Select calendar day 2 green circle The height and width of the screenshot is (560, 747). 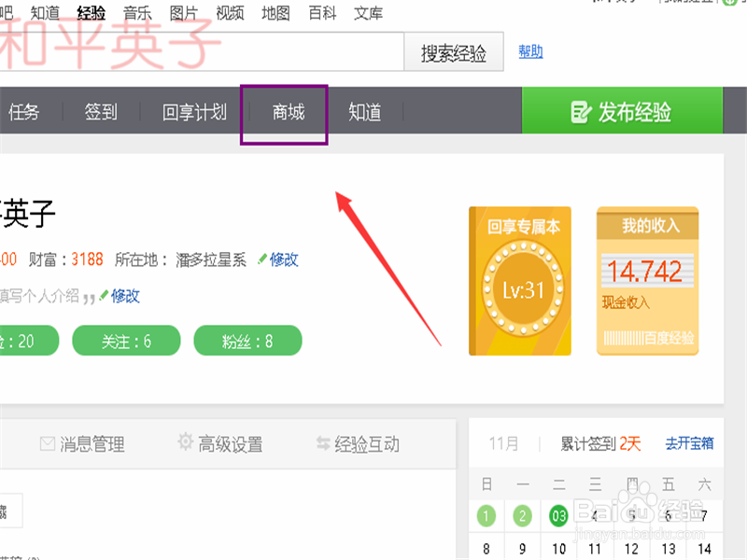point(523,516)
